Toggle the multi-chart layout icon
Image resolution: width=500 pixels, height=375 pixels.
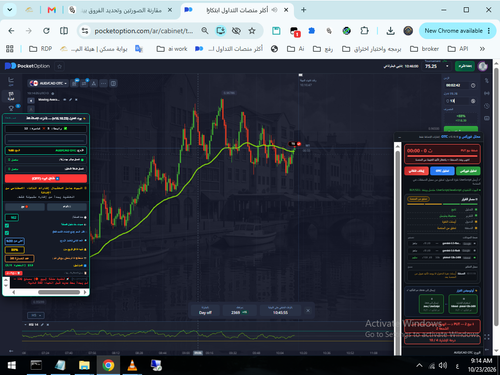pos(113,83)
